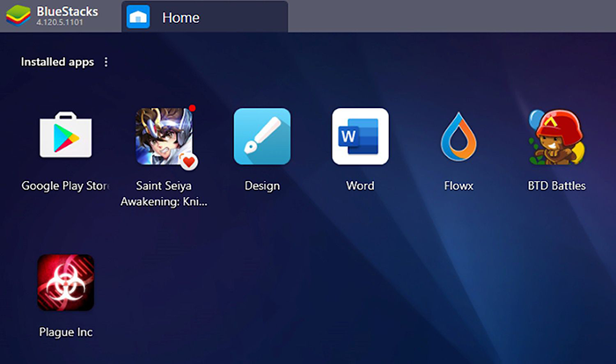
Task: Open the Flowx droplet app icon
Action: (x=458, y=137)
